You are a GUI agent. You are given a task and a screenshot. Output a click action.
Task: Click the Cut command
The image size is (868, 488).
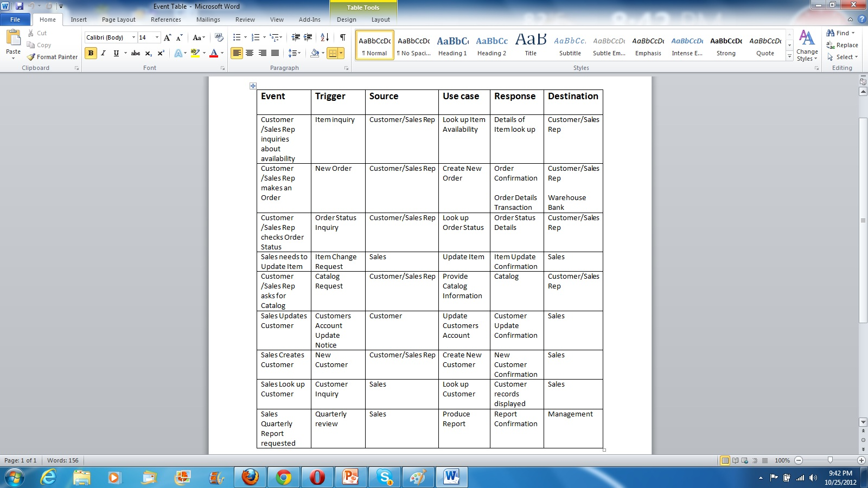click(37, 33)
